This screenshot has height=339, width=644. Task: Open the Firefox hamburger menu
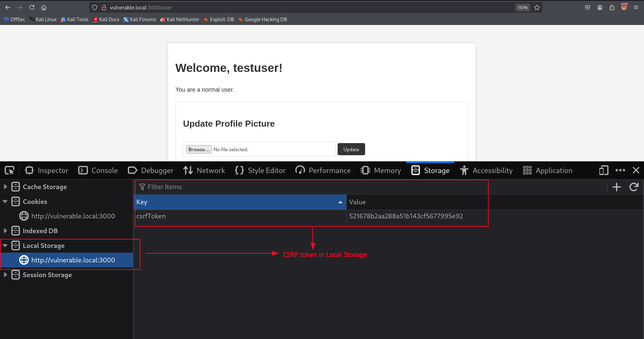click(x=636, y=7)
